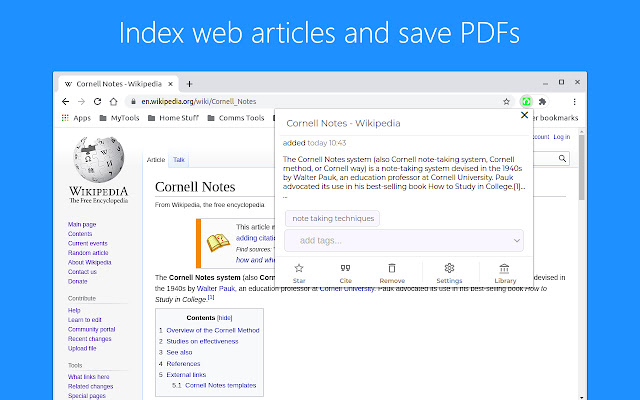Close the Cornell Notes Wikipedia tab
Image resolution: width=640 pixels, height=400 pixels.
point(171,84)
